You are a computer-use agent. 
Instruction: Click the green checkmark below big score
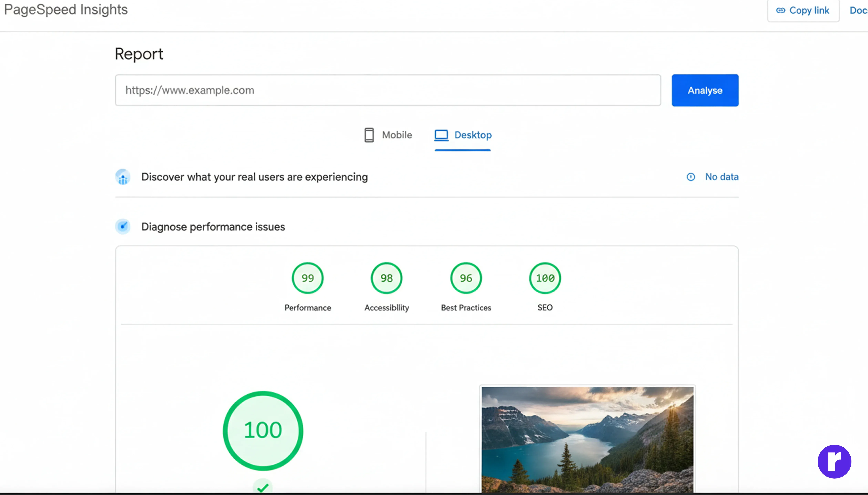263,488
